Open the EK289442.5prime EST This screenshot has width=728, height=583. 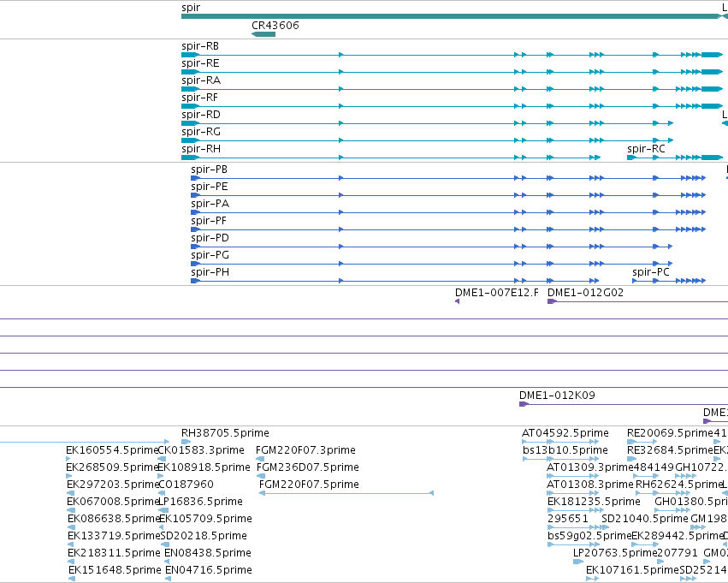click(678, 536)
